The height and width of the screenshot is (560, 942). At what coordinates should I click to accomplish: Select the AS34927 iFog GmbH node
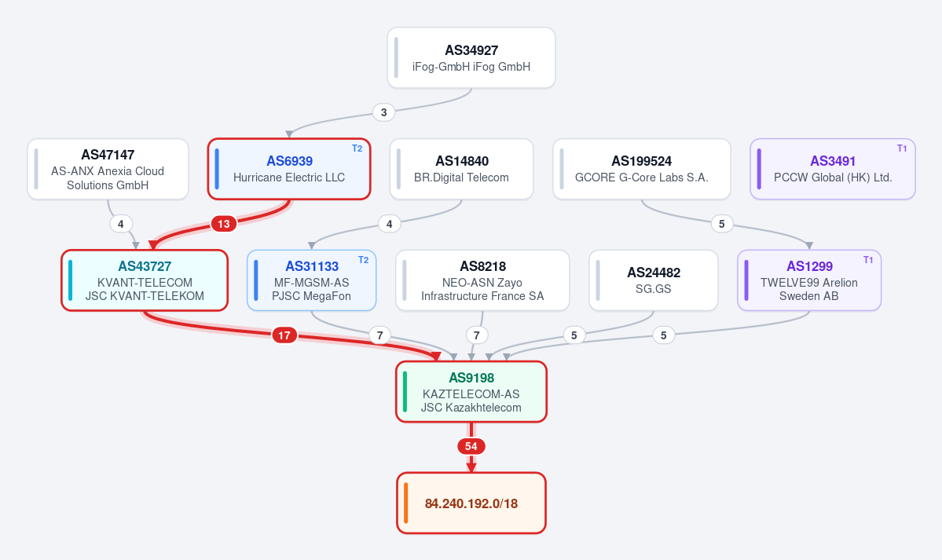pyautogui.click(x=471, y=57)
